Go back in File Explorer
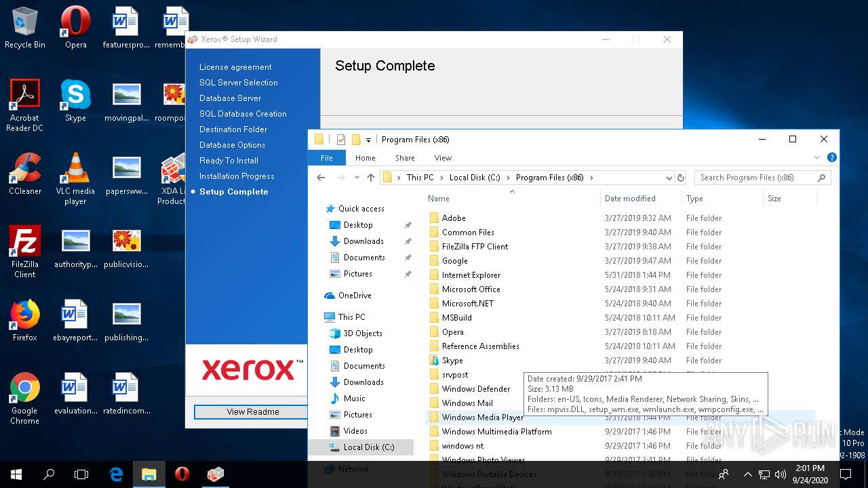The width and height of the screenshot is (868, 488). (x=321, y=178)
